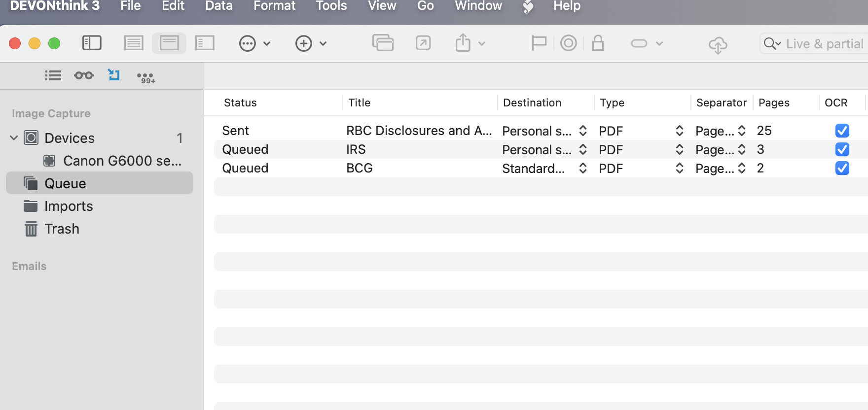Select the reading list glasses icon
The width and height of the screenshot is (868, 410).
pyautogui.click(x=83, y=75)
